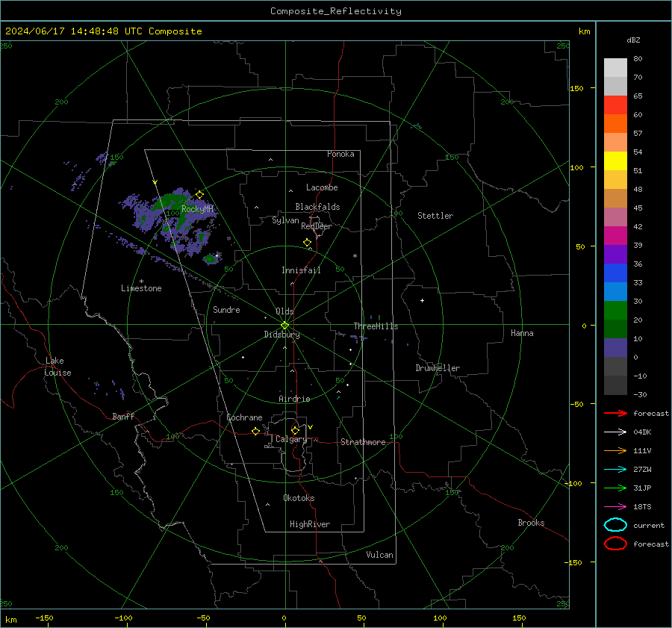
Task: Click the asterisk marker east of Innisfail
Action: point(355,256)
